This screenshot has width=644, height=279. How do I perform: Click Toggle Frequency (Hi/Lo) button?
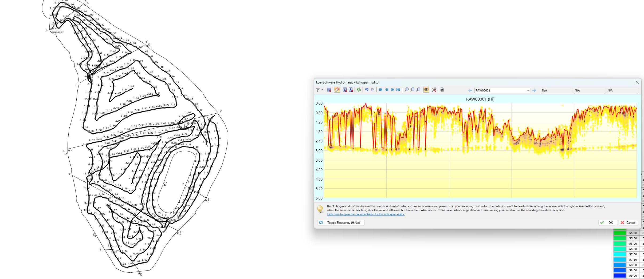tap(341, 223)
